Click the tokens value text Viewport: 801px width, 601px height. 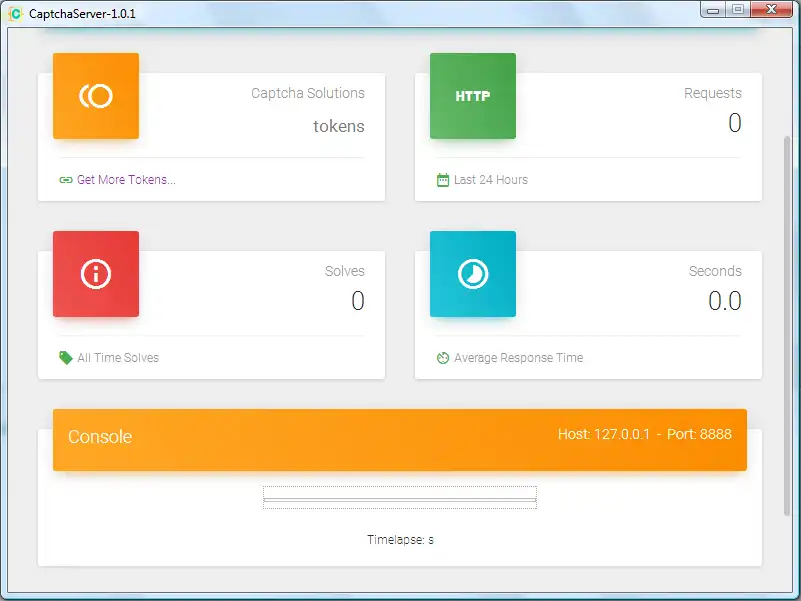[339, 126]
